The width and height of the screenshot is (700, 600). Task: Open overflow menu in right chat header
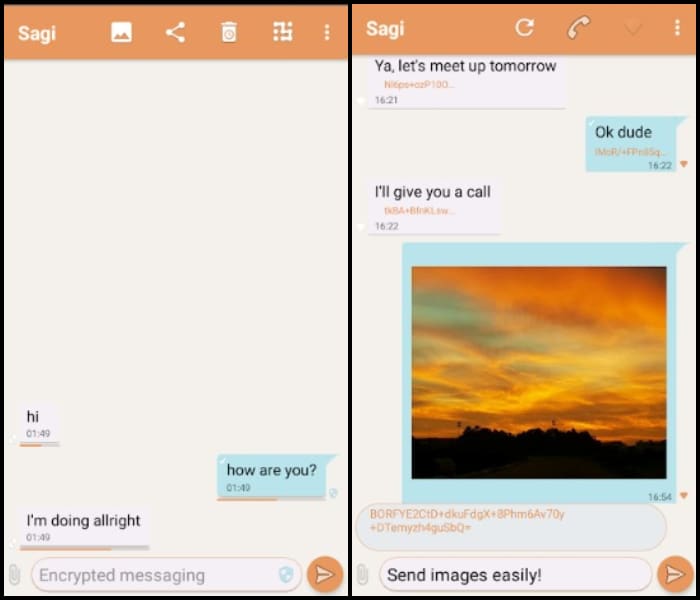[677, 28]
